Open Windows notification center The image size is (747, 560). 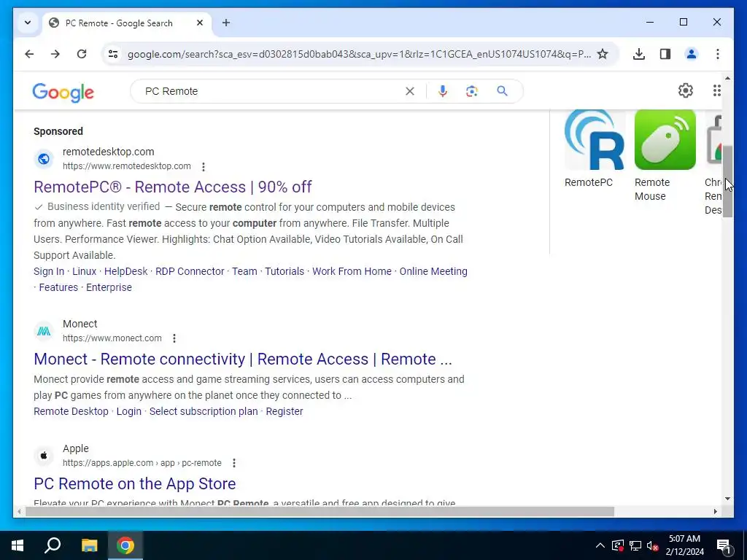coord(724,545)
